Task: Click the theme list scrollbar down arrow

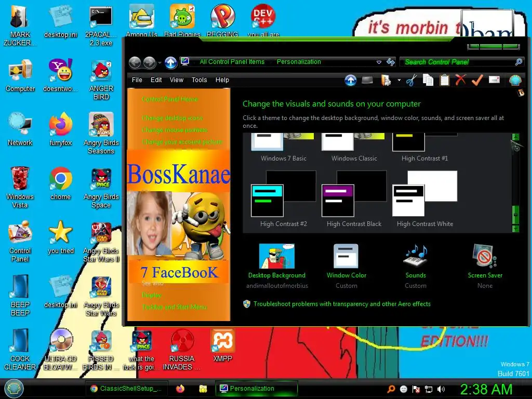Action: tap(515, 229)
